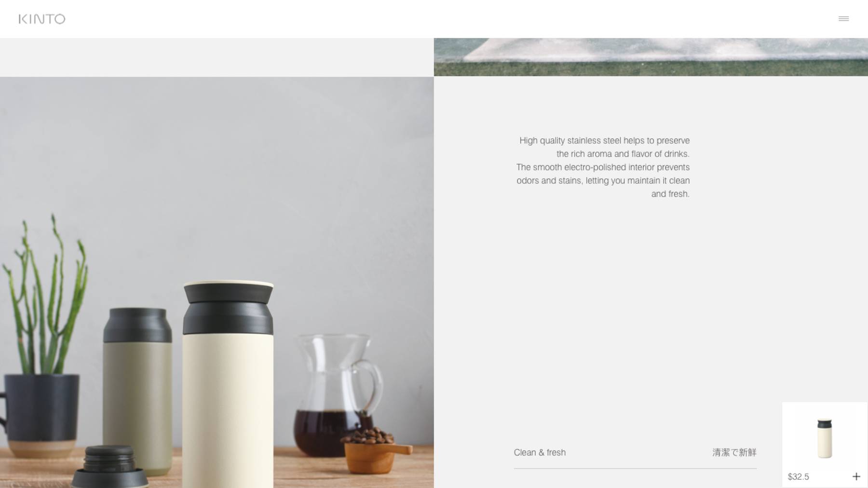The width and height of the screenshot is (868, 488).
Task: Open the hamburger menu icon
Action: (x=843, y=19)
